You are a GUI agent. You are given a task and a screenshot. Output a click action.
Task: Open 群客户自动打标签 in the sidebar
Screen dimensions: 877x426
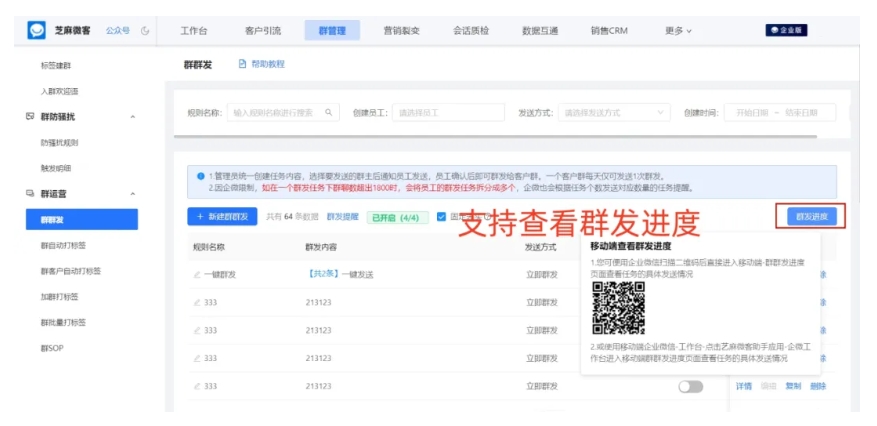click(70, 271)
